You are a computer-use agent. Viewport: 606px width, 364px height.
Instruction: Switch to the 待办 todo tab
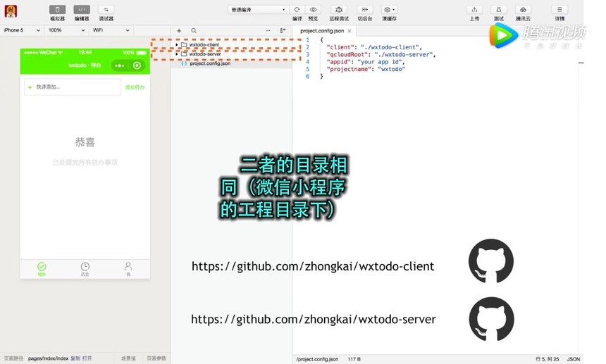point(42,269)
